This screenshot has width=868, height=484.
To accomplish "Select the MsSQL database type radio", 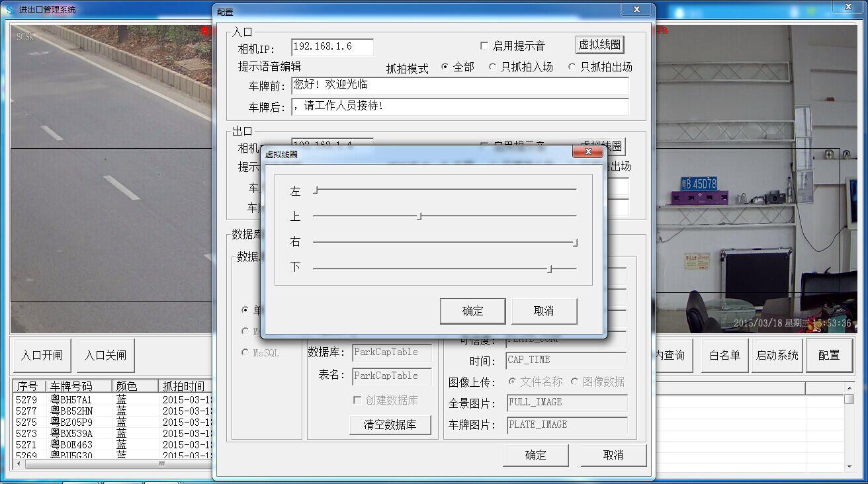I will 245,352.
